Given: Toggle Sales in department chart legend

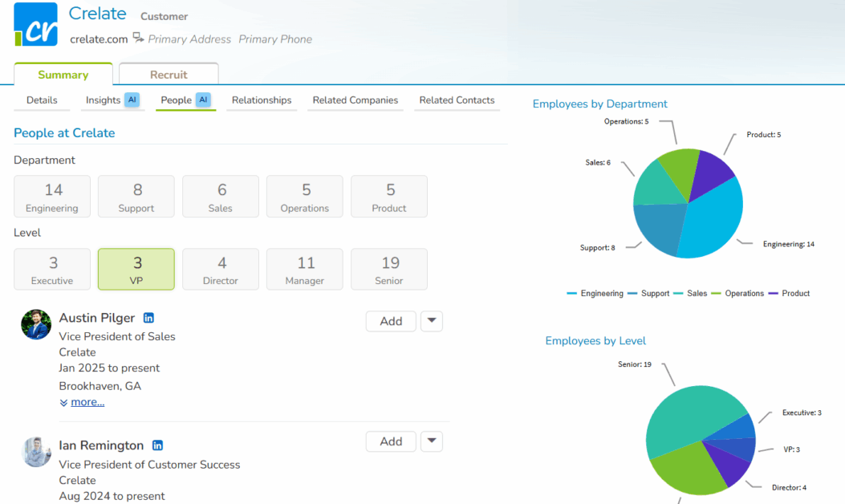Looking at the screenshot, I should coord(690,293).
